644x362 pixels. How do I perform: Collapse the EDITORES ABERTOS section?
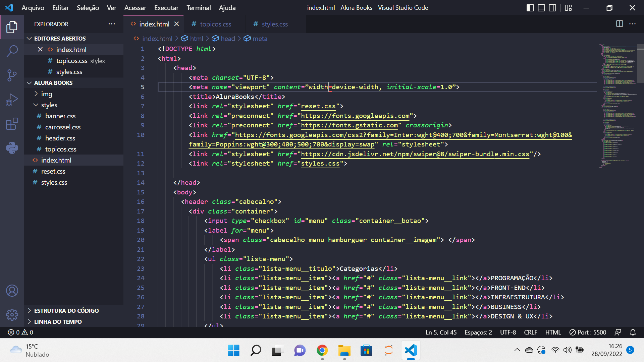pos(74,39)
